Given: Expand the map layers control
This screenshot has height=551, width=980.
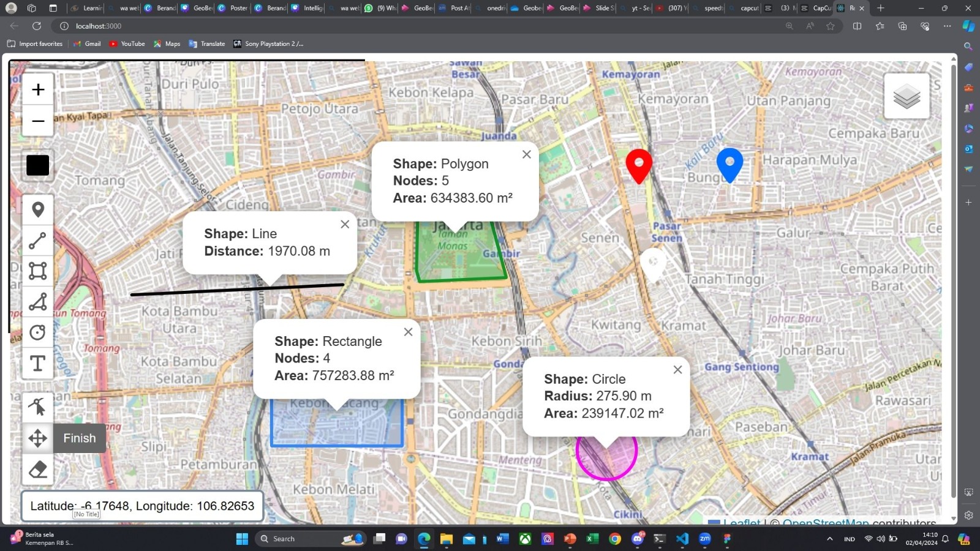Looking at the screenshot, I should 906,96.
